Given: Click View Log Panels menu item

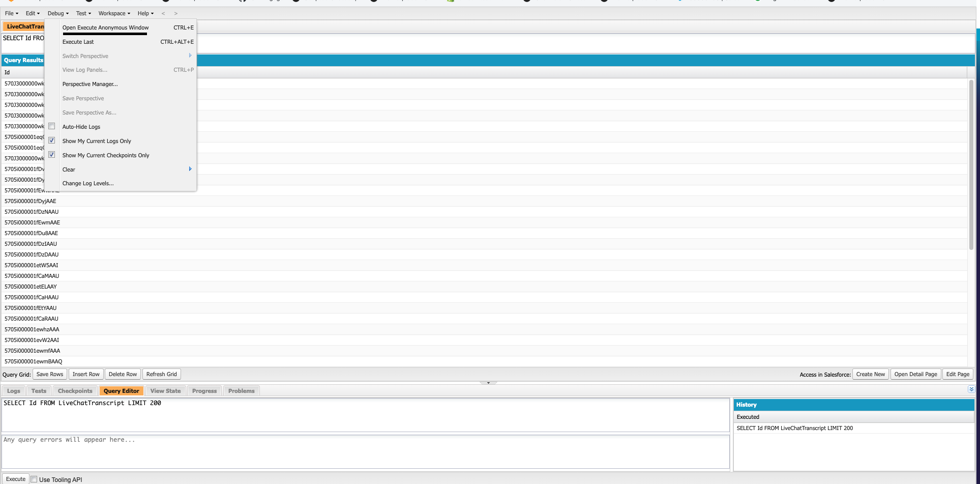Looking at the screenshot, I should tap(121, 70).
